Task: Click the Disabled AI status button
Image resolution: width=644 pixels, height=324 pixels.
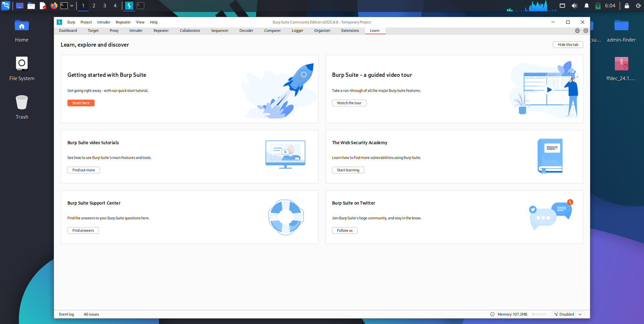Action: (564, 314)
